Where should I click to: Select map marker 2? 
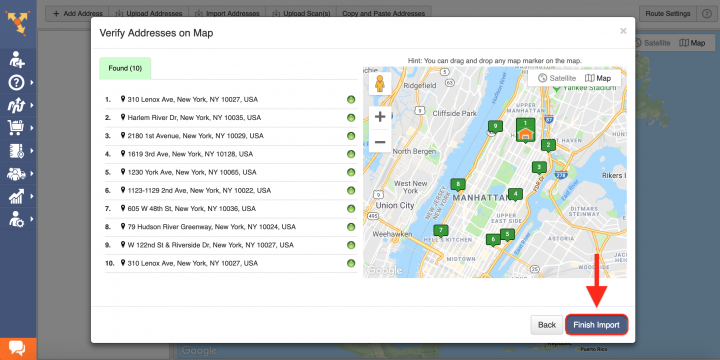coord(548,146)
